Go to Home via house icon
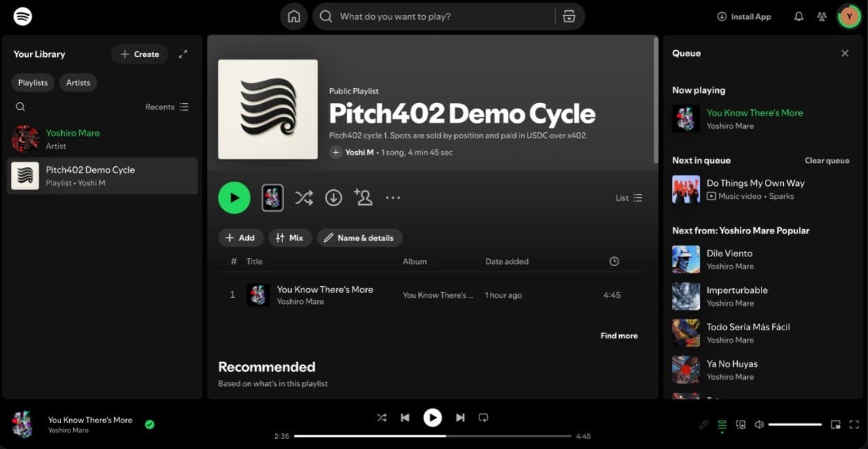Viewport: 868px width, 449px height. click(x=294, y=16)
